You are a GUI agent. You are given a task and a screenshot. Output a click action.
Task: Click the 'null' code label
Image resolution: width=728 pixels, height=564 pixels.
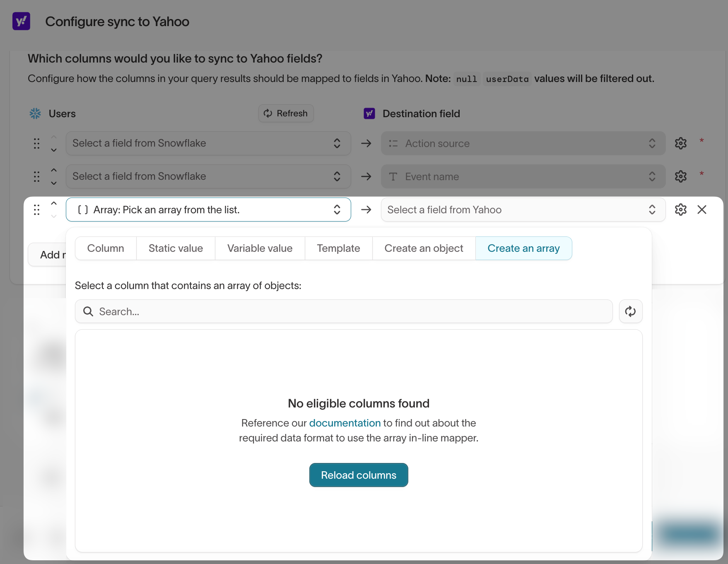[467, 79]
